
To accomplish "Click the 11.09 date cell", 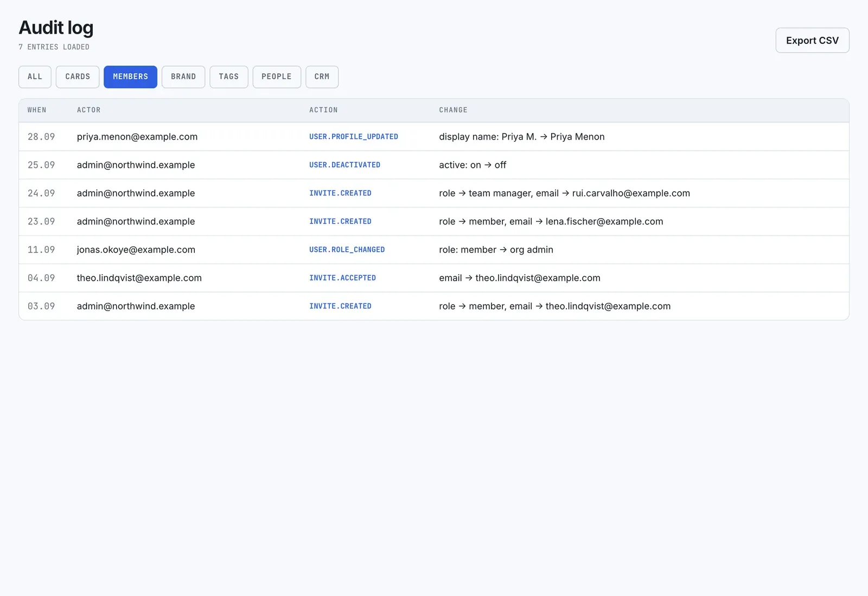I will 41,250.
